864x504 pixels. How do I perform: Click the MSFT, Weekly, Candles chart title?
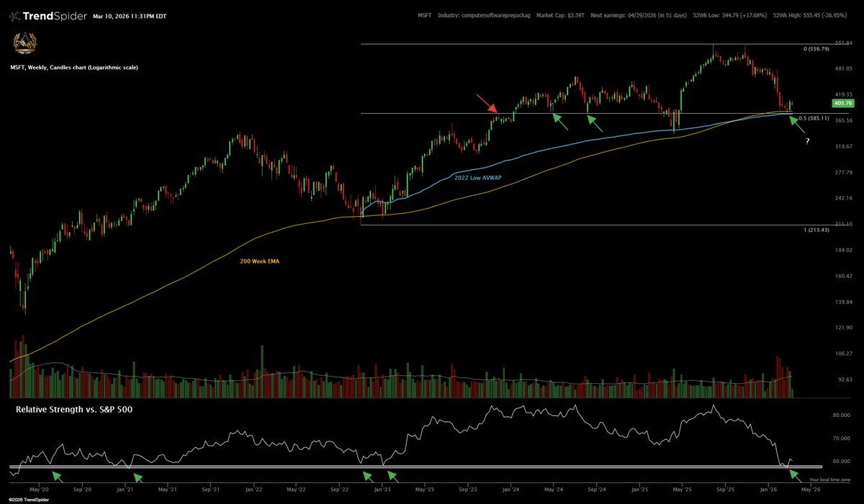(x=74, y=67)
